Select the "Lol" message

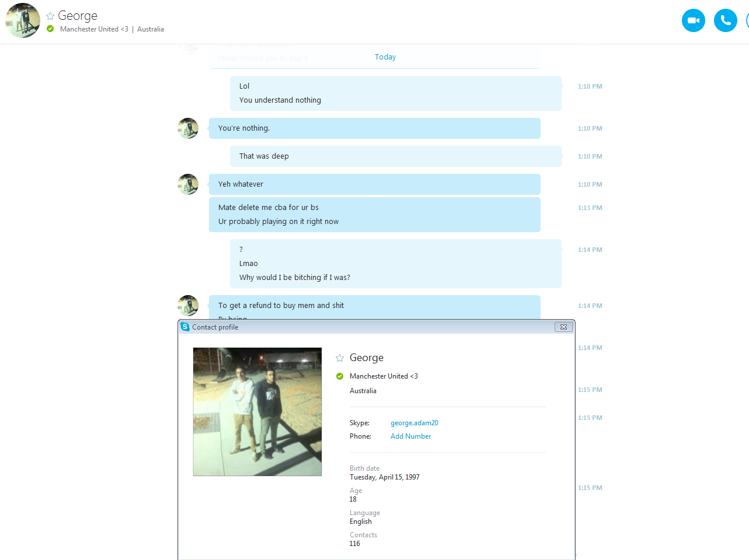244,86
